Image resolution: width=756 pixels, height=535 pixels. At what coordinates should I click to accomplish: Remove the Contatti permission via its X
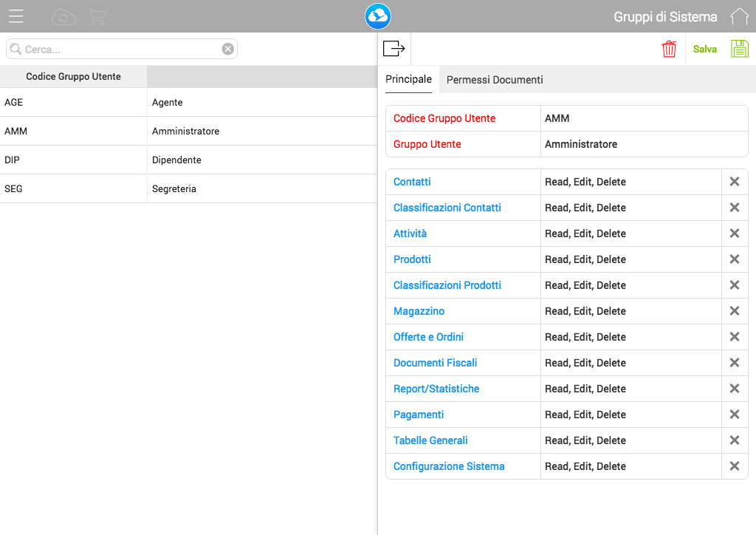[x=735, y=182]
